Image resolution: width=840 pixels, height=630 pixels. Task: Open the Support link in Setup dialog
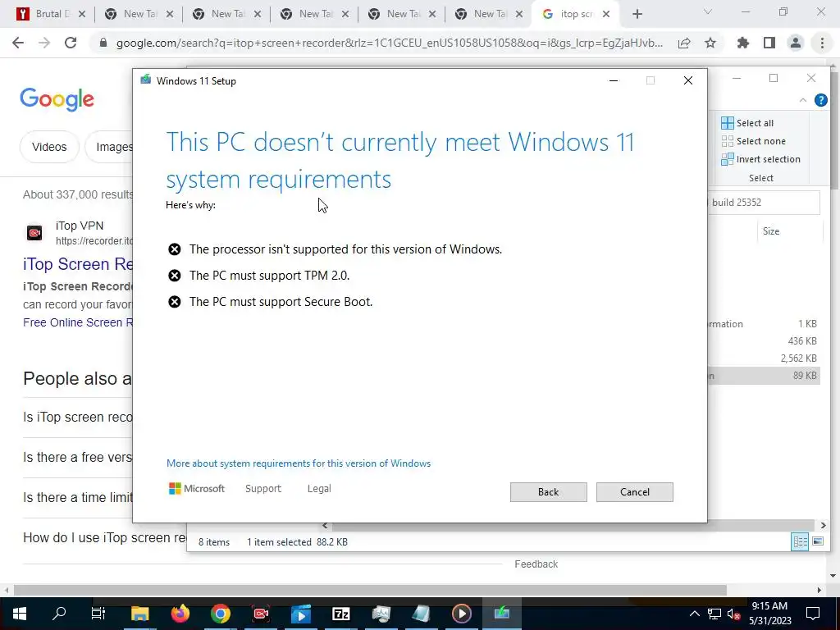click(x=263, y=489)
